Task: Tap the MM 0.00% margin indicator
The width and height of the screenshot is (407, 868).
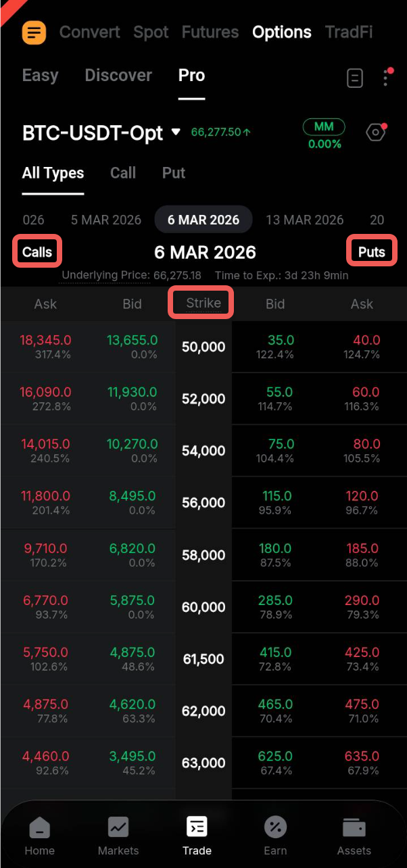Action: point(325,134)
